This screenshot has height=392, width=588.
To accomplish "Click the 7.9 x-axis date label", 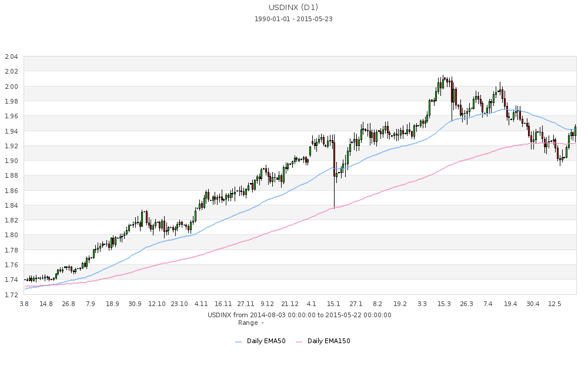I will point(91,304).
